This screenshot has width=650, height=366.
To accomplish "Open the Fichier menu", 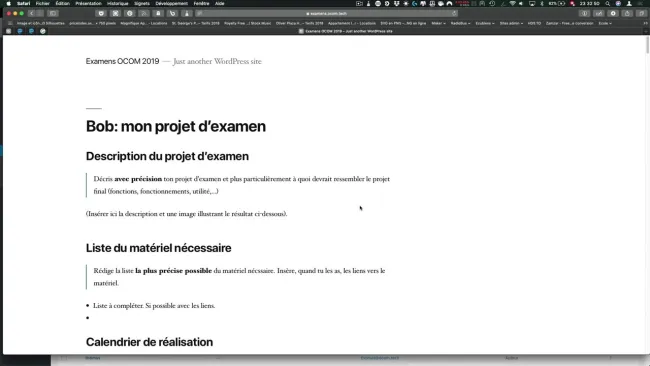I will pyautogui.click(x=42, y=3).
